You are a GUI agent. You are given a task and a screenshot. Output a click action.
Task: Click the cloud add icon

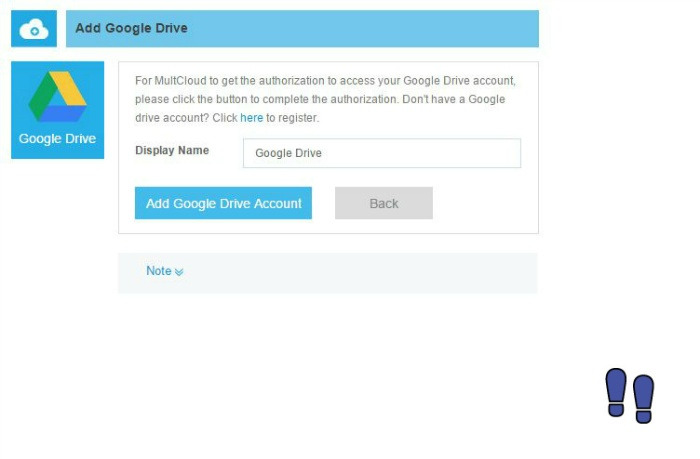pos(34,29)
